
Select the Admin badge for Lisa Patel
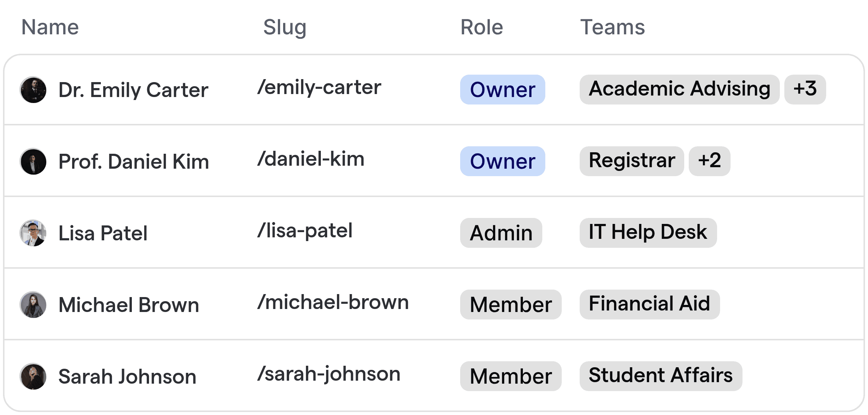click(x=501, y=233)
